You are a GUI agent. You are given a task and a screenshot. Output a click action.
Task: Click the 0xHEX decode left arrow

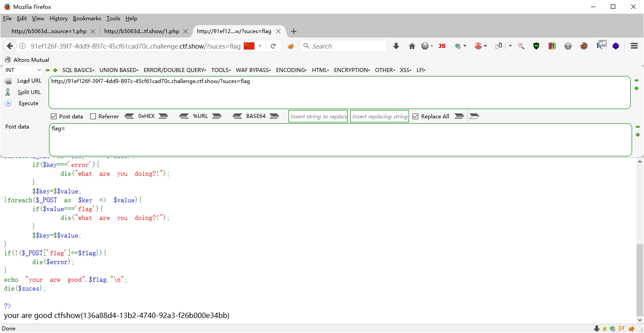click(129, 116)
